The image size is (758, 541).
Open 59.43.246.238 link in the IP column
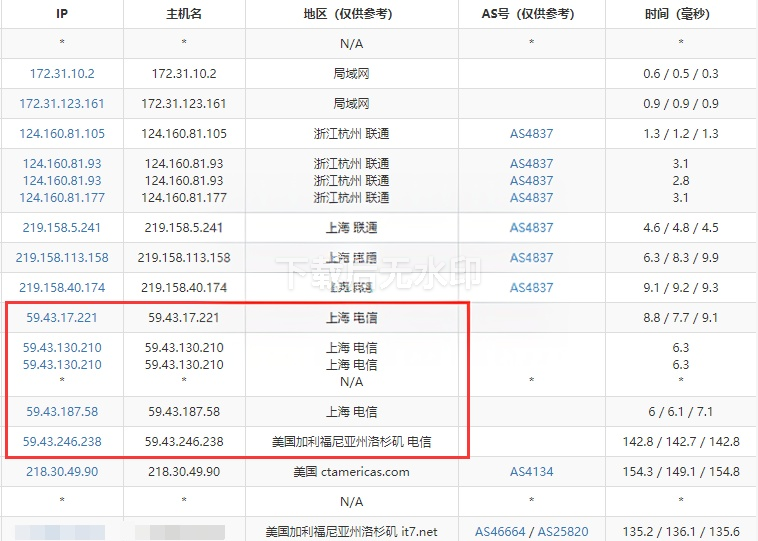[x=62, y=442]
